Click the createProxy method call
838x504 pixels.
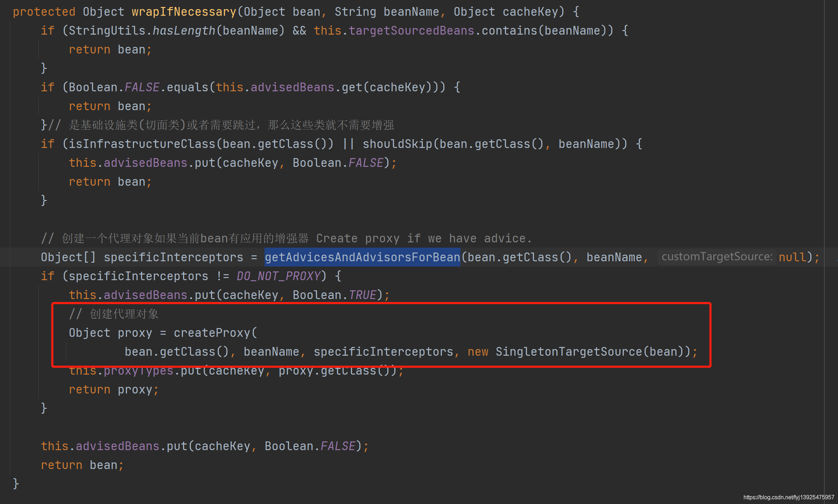(x=212, y=333)
